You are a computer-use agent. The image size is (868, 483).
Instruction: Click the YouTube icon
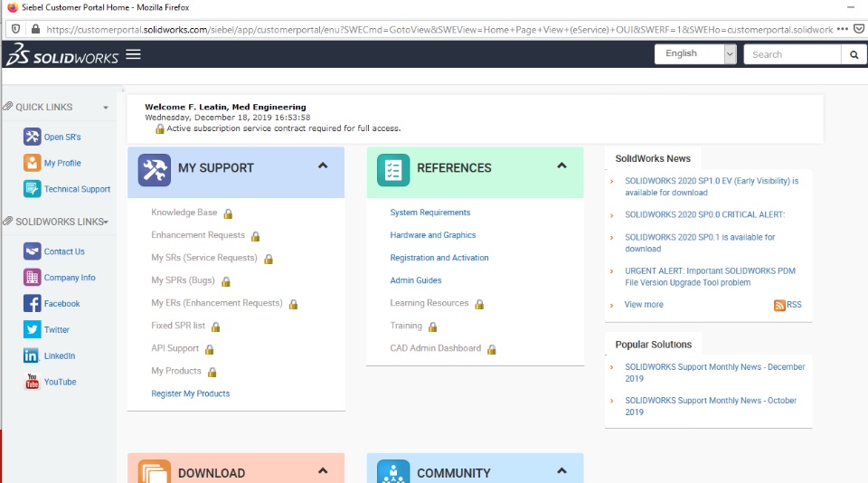tap(33, 381)
